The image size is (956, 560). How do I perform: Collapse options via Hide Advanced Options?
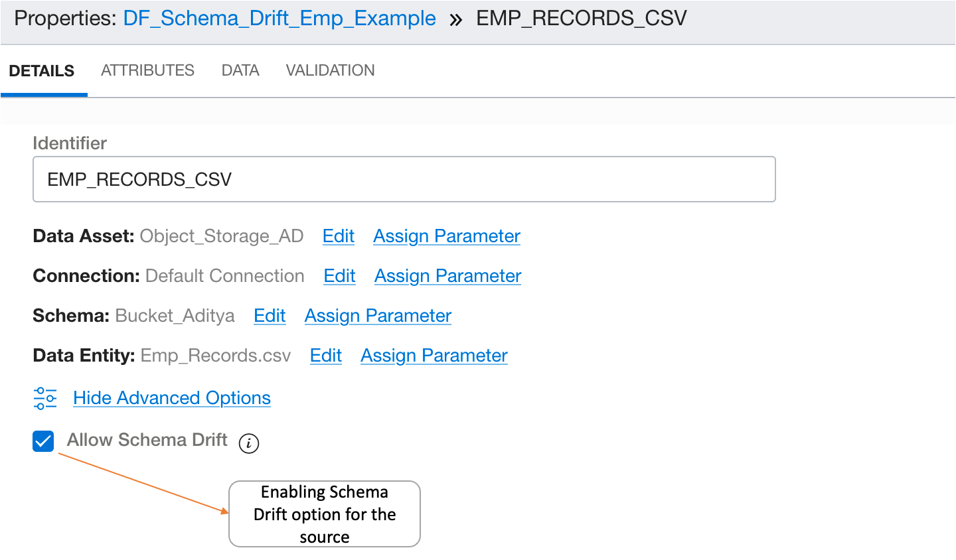point(171,398)
